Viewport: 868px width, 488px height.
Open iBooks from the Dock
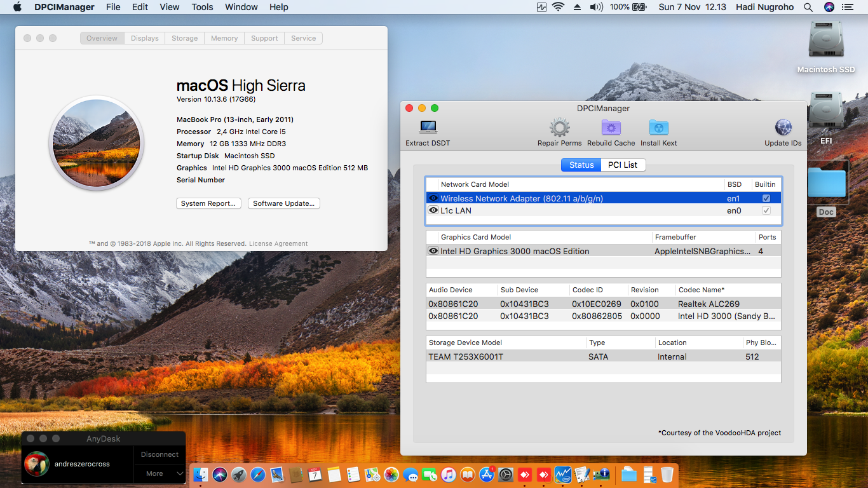tap(468, 474)
